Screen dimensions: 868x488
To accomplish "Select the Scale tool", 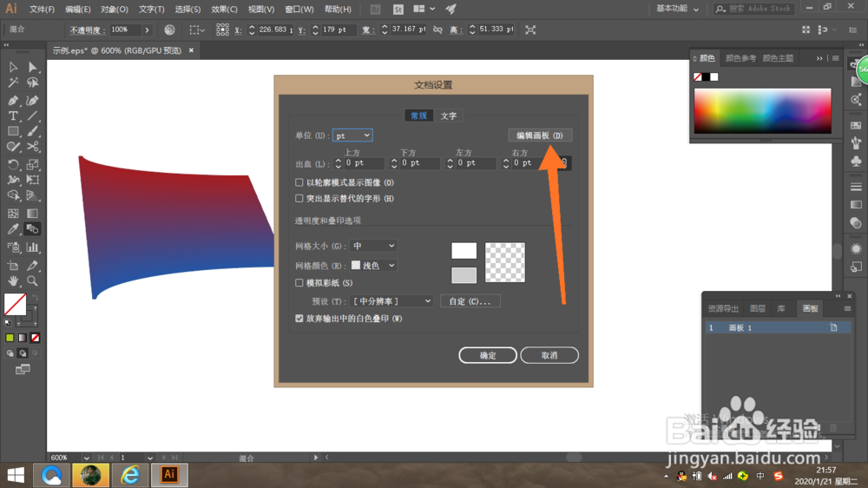I will click(33, 164).
